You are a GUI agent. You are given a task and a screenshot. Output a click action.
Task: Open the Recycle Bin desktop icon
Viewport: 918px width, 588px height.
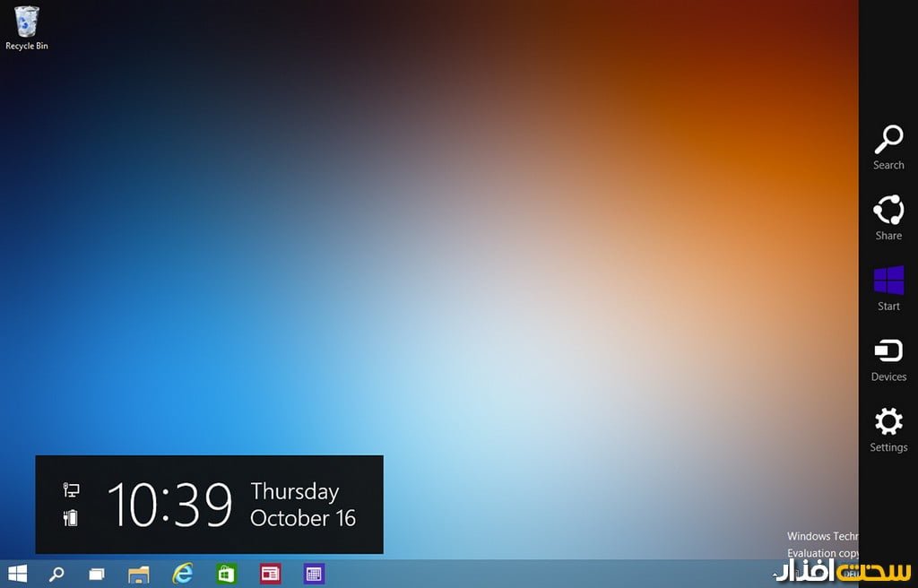tap(27, 27)
